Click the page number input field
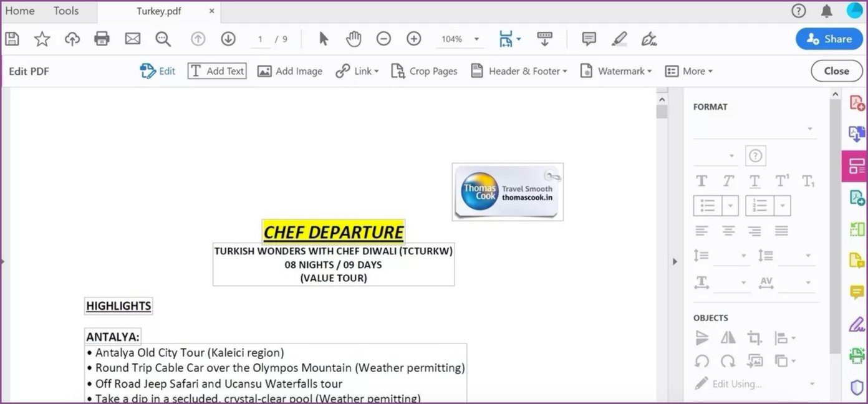This screenshot has width=868, height=404. (260, 39)
